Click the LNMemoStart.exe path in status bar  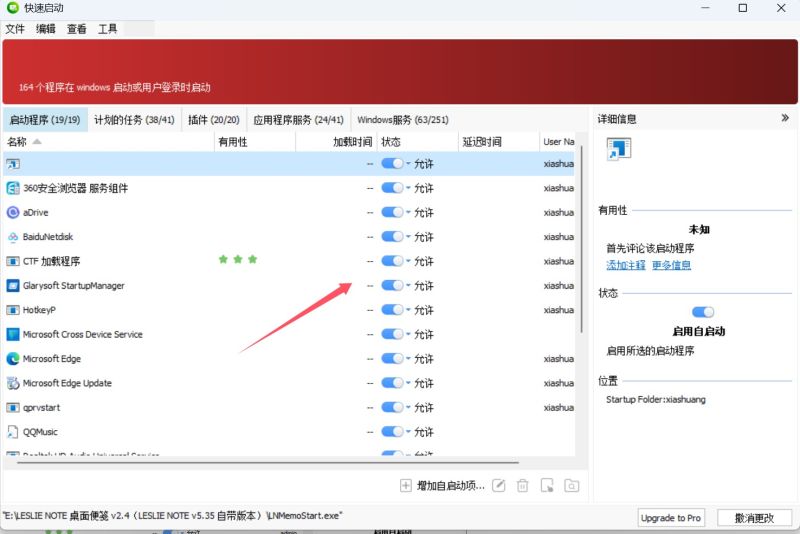[x=172, y=516]
